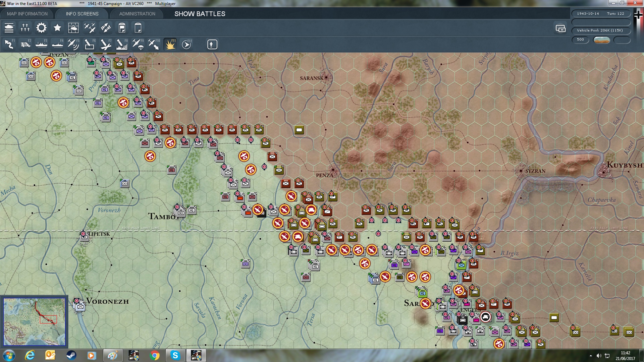
Task: Open the losses screen with crosses icon
Action: 25,28
